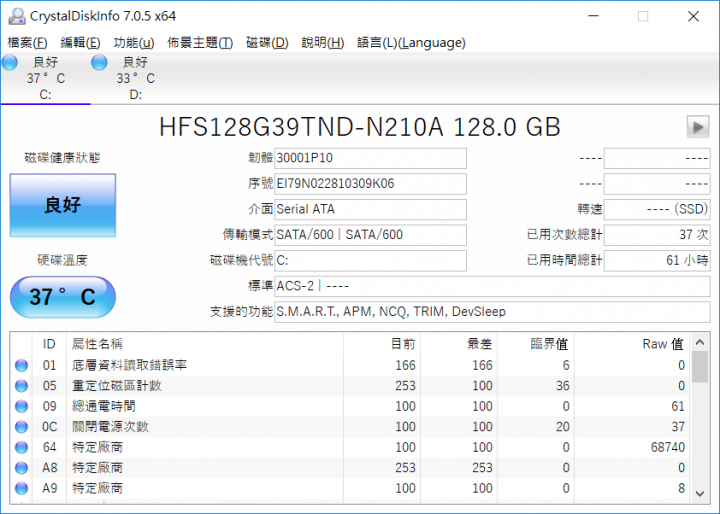Click the 硬碟溫度 label
The height and width of the screenshot is (514, 720).
pyautogui.click(x=62, y=260)
